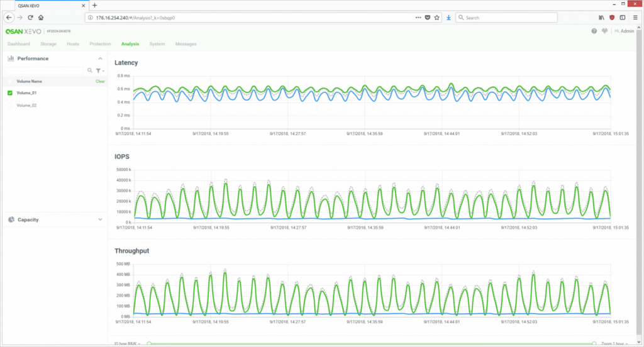This screenshot has width=644, height=347.
Task: Go to the browser home icon
Action: 41,18
